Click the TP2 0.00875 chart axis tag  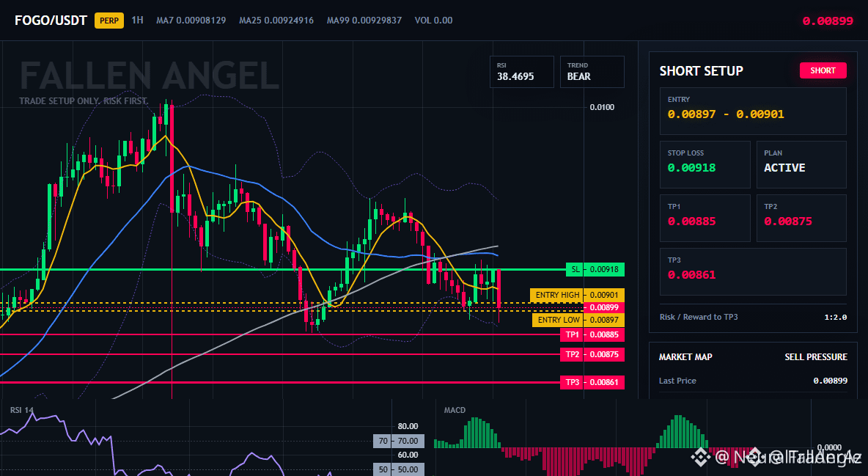tap(592, 354)
